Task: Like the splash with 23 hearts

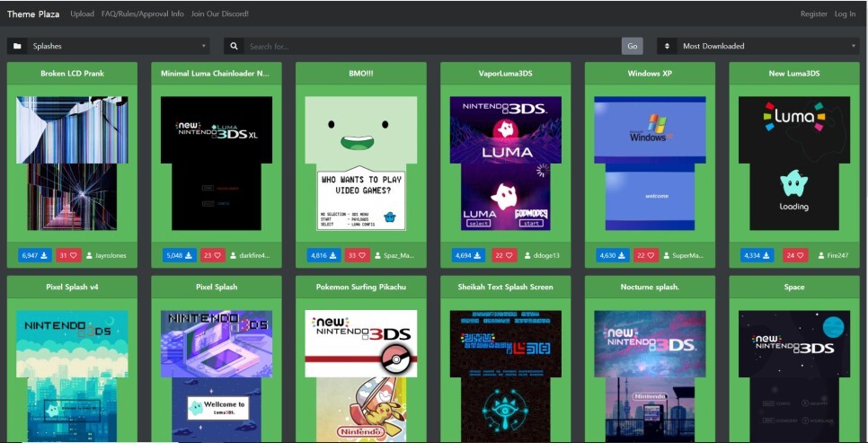Action: click(213, 255)
